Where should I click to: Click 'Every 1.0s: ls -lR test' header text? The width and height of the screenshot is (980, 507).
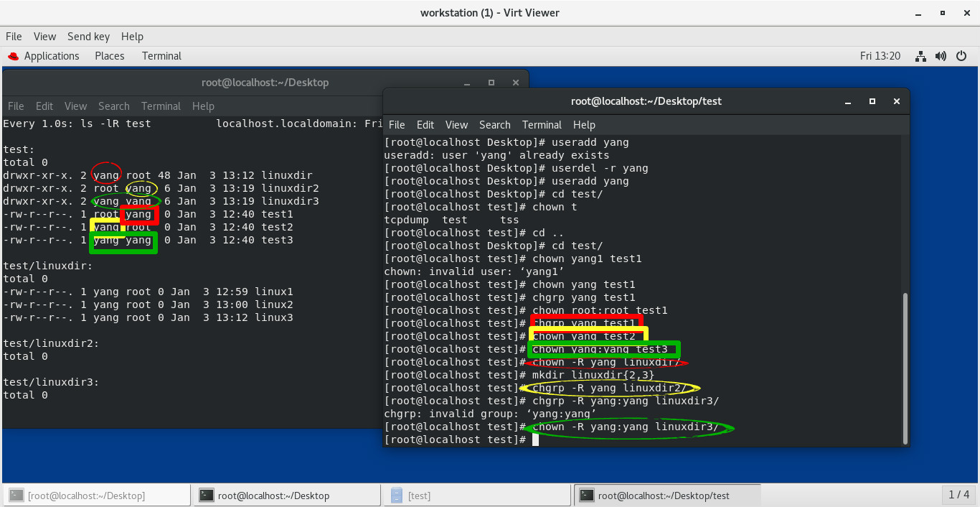pyautogui.click(x=77, y=124)
